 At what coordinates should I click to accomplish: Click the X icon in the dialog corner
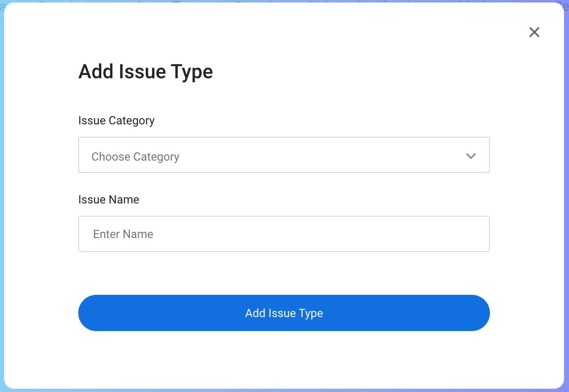coord(534,32)
